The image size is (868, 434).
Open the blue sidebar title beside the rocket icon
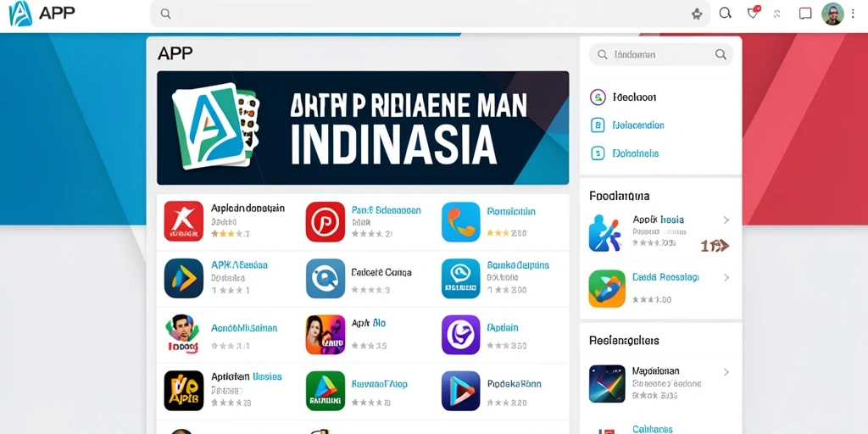pos(665,276)
